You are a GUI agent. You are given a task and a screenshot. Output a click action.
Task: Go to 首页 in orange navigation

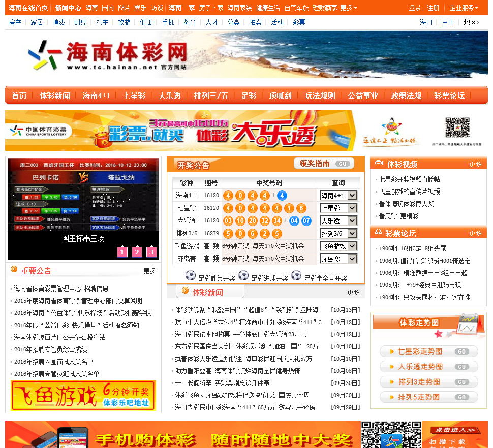tap(19, 95)
